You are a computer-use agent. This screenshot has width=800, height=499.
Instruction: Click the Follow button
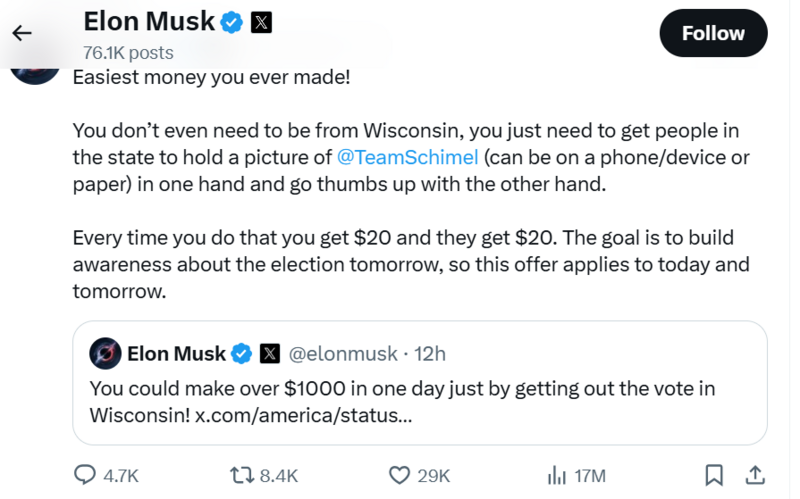tap(713, 33)
